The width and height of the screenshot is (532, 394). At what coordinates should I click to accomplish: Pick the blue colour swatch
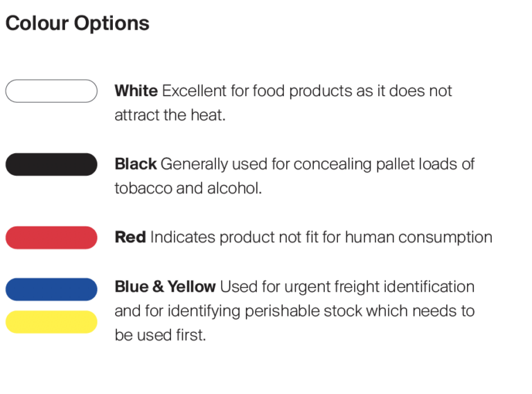pyautogui.click(x=51, y=289)
